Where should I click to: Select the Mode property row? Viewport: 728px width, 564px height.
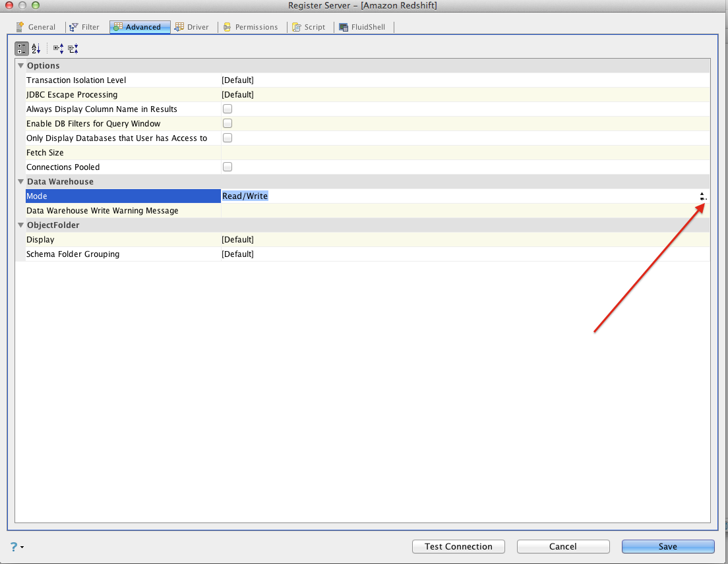(x=123, y=196)
